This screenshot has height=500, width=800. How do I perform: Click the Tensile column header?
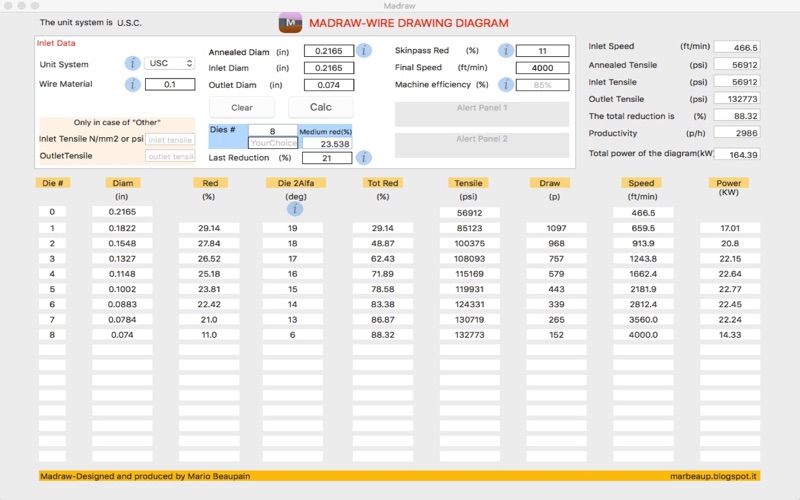pos(468,183)
